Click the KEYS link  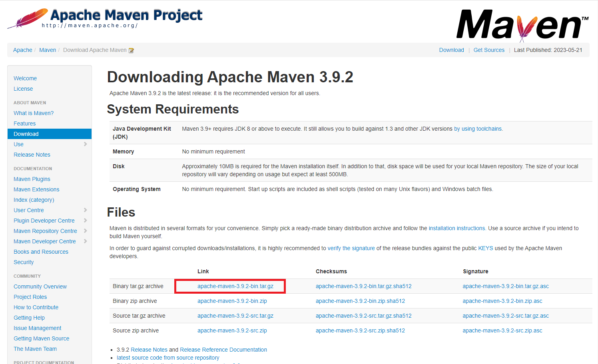coord(486,248)
